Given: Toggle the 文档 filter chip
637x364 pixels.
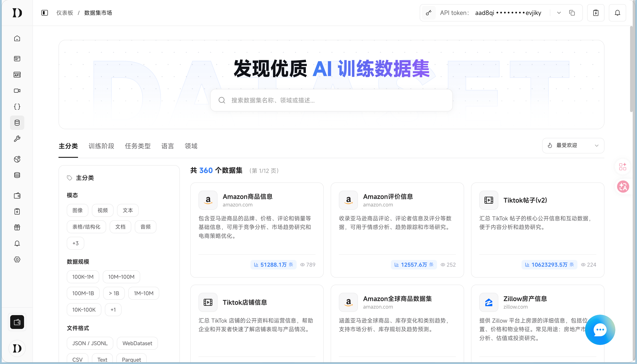Looking at the screenshot, I should click(120, 227).
